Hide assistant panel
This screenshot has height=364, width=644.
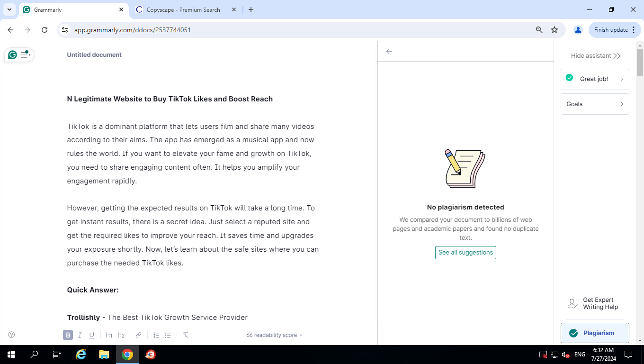pyautogui.click(x=596, y=56)
